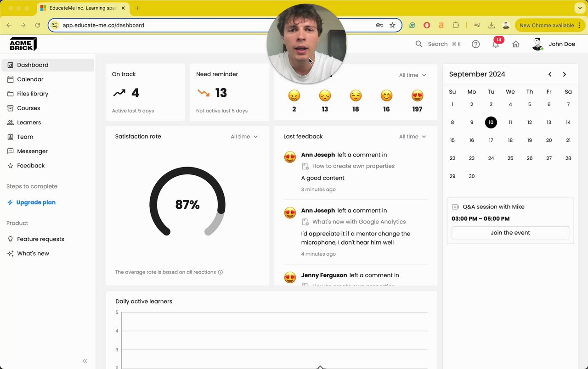The height and width of the screenshot is (369, 588).
Task: Open Last feedback All time dropdown
Action: pos(413,136)
